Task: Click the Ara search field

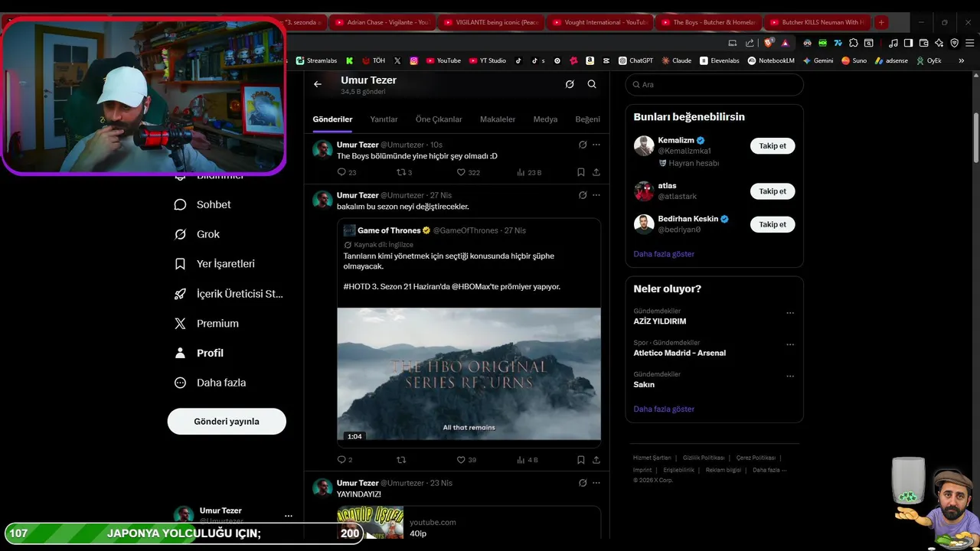Action: point(714,85)
